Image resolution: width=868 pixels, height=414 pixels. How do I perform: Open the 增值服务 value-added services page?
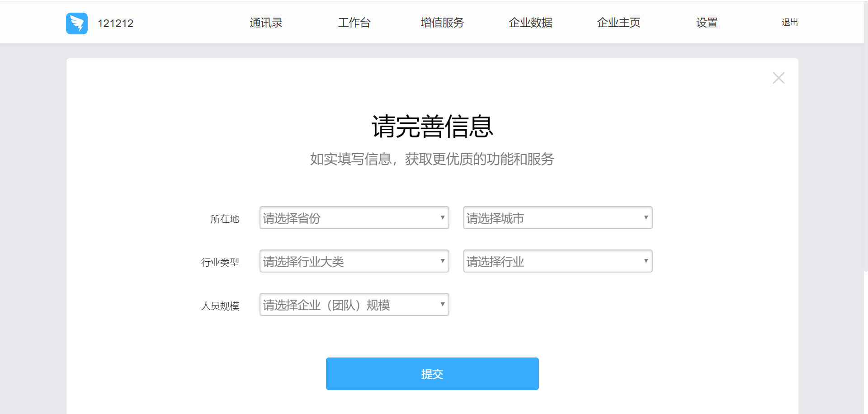coord(442,23)
